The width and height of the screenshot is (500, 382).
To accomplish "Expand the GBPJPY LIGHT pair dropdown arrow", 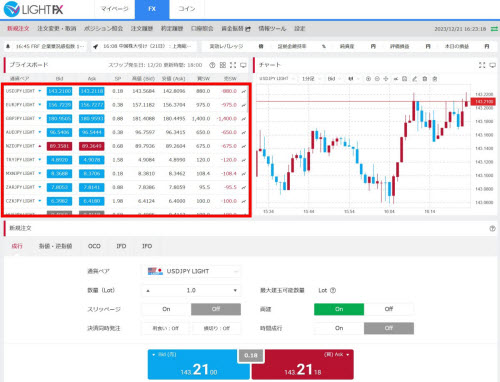I will click(x=40, y=118).
